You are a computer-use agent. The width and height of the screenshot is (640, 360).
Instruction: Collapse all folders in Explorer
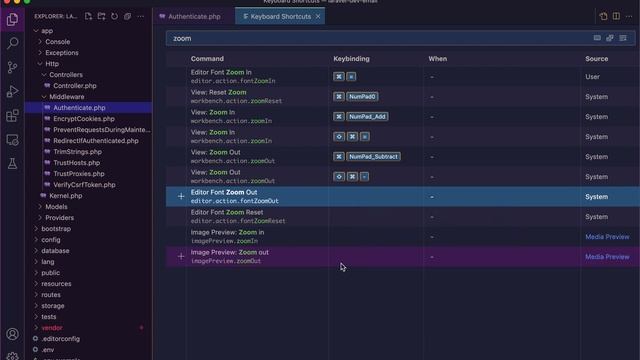[x=127, y=16]
